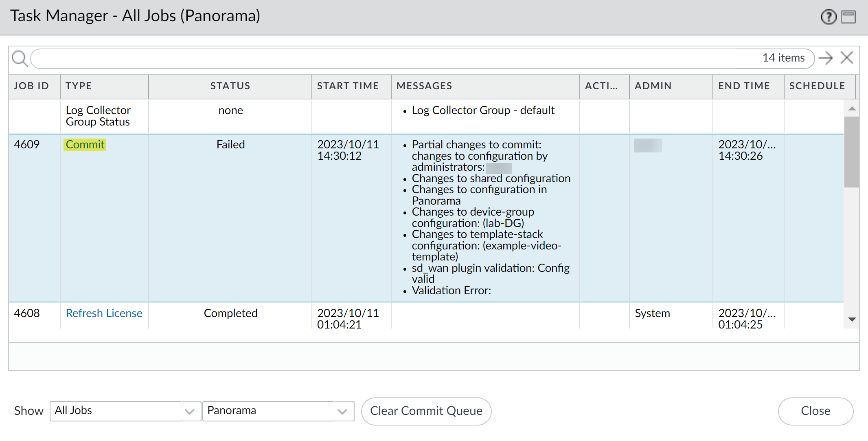868x441 pixels.
Task: Open the Commit job link for job 4609
Action: coord(85,145)
